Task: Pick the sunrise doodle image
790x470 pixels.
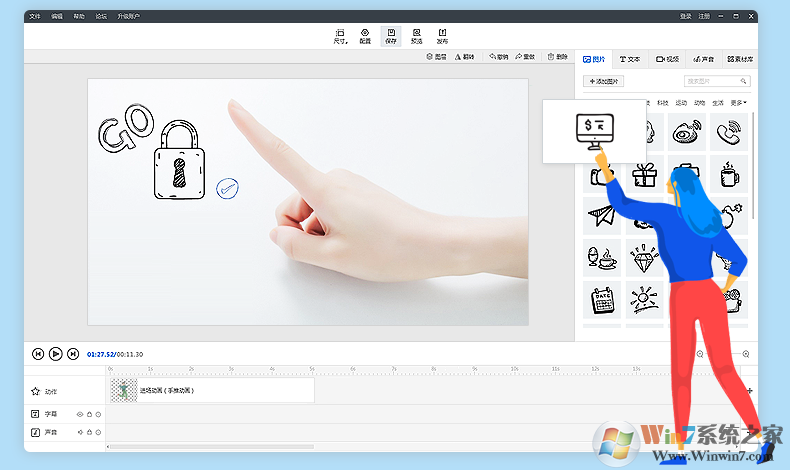Action: [645, 300]
